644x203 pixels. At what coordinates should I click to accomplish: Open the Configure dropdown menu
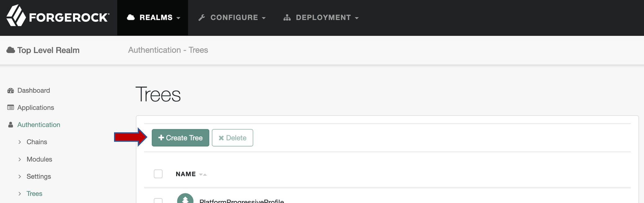pos(234,18)
